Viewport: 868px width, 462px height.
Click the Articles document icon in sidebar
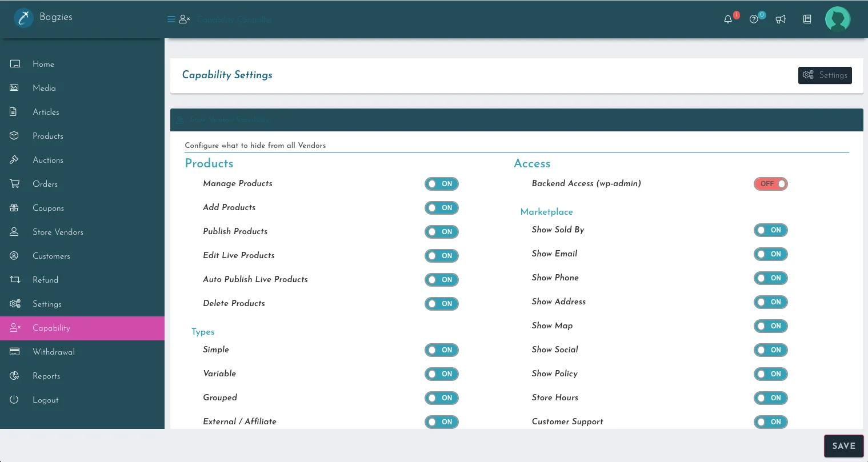13,112
